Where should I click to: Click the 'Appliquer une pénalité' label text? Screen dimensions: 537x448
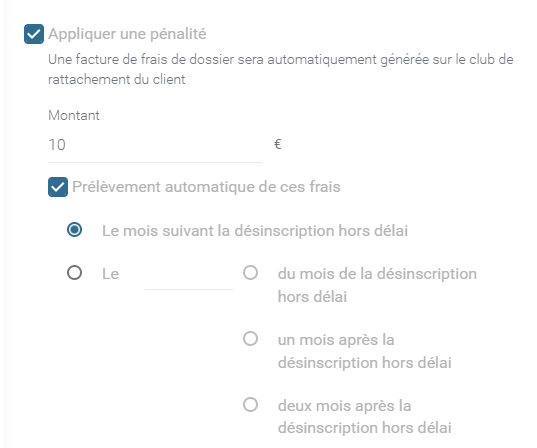127,34
